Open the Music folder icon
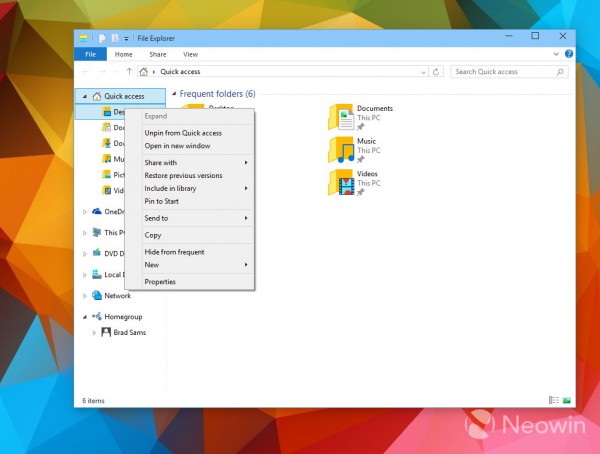 pyautogui.click(x=341, y=150)
